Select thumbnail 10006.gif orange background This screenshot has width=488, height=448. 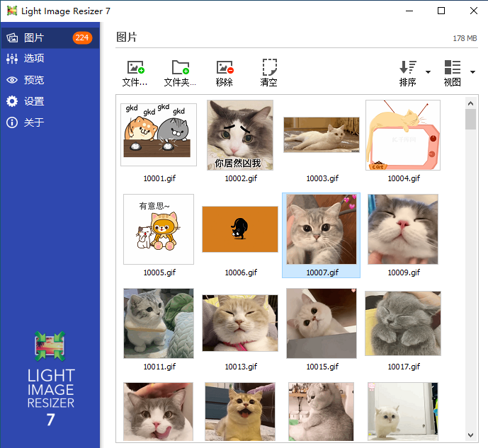[x=240, y=229]
